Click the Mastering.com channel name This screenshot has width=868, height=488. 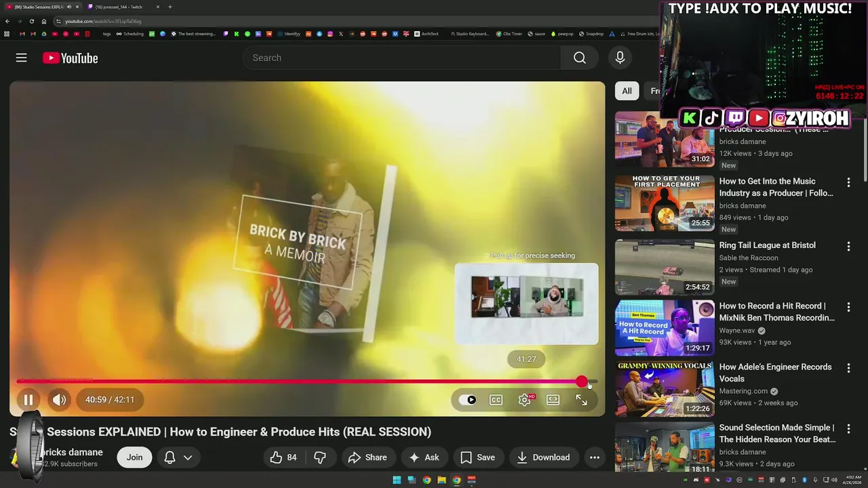(x=743, y=391)
